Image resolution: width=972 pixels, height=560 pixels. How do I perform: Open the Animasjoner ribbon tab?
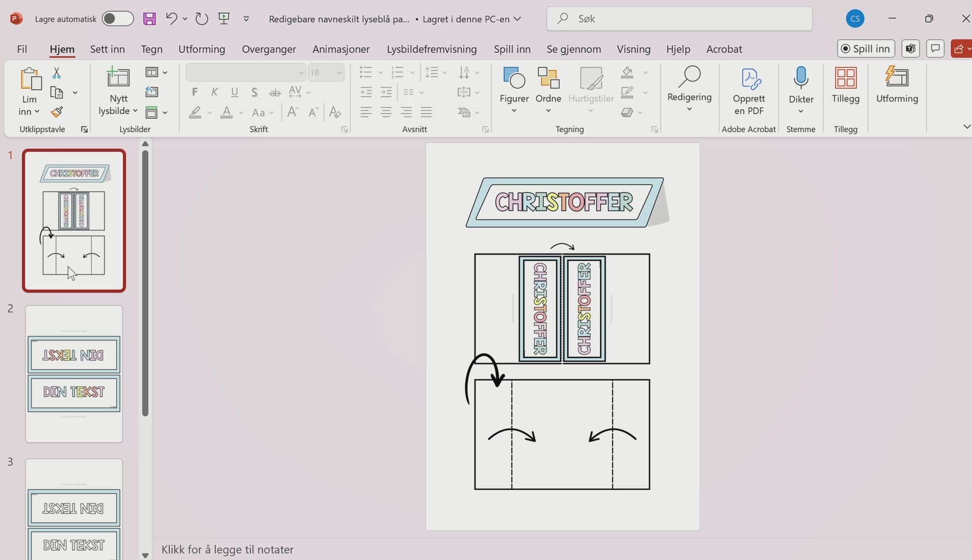point(341,49)
